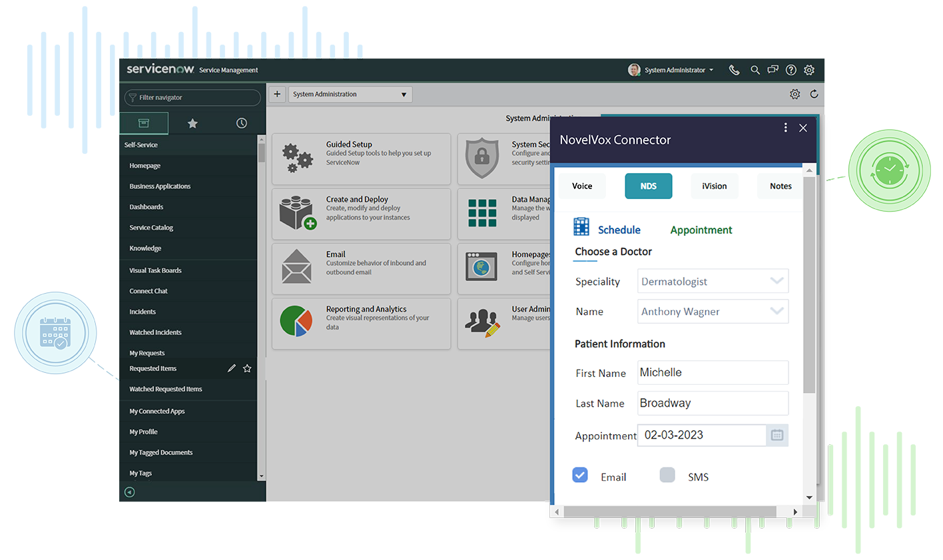Open Homepages globe window icon
Screen dimensions: 943x560
[x=482, y=267]
